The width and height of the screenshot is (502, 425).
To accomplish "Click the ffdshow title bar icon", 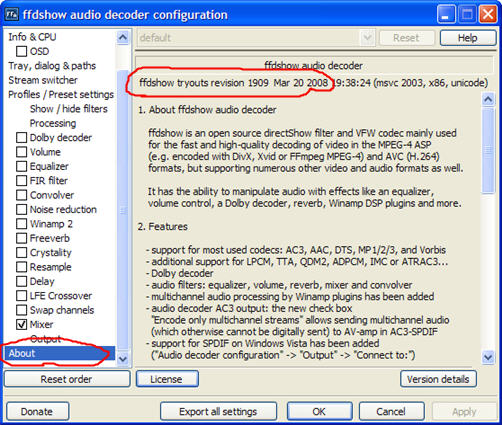I will [11, 15].
